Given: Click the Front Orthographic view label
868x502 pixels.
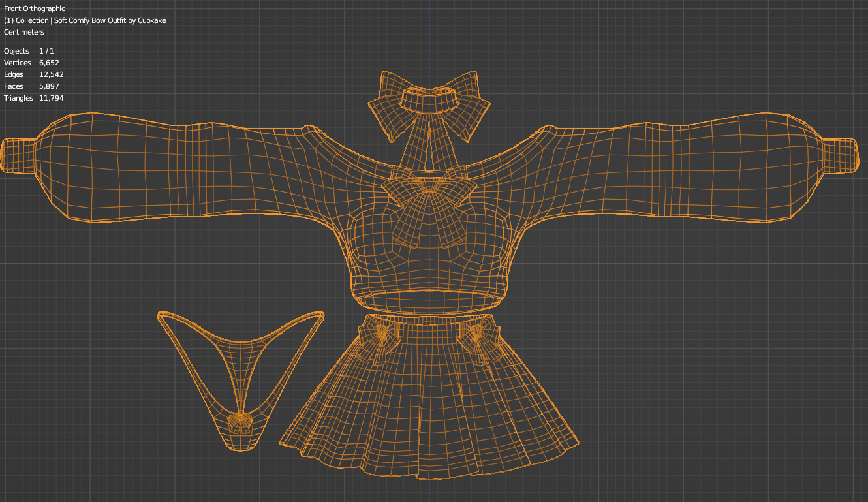Looking at the screenshot, I should [35, 8].
